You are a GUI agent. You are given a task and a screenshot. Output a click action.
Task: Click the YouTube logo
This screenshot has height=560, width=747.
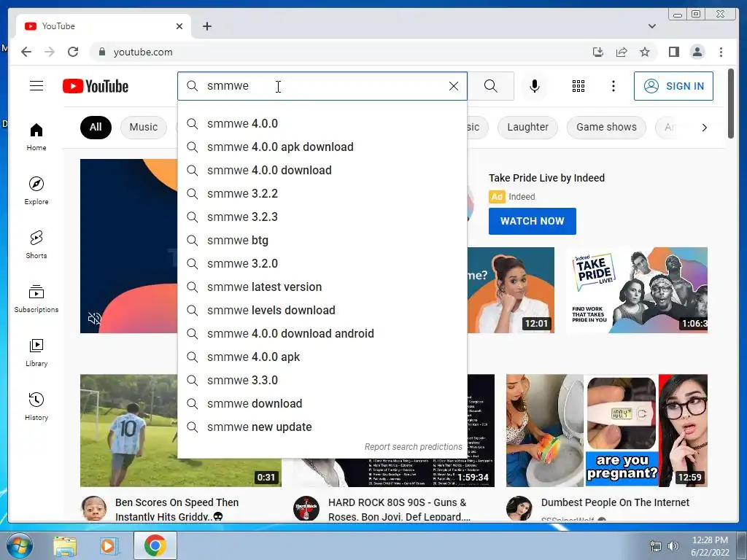(96, 86)
